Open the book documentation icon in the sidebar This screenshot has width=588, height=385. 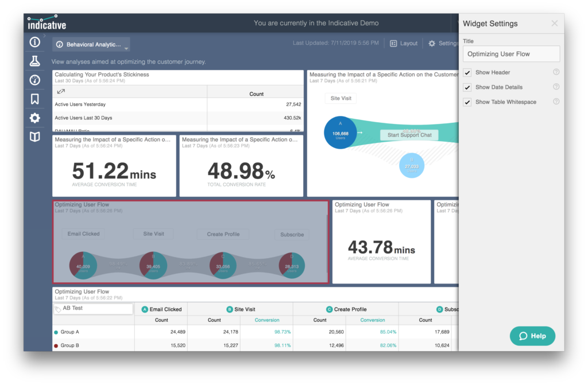pyautogui.click(x=35, y=137)
